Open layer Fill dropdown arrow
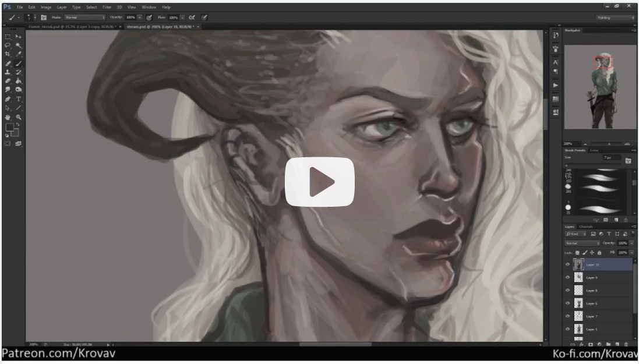 (x=631, y=253)
